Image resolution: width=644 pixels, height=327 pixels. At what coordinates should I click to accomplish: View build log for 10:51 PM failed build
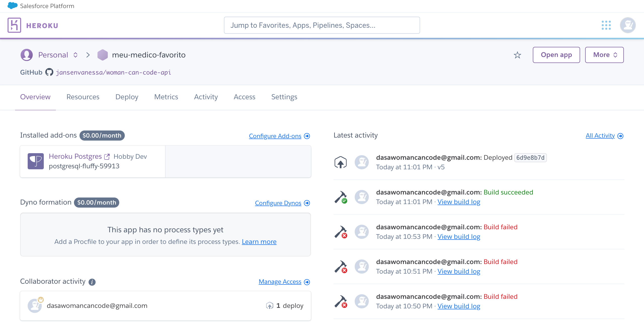[459, 271]
